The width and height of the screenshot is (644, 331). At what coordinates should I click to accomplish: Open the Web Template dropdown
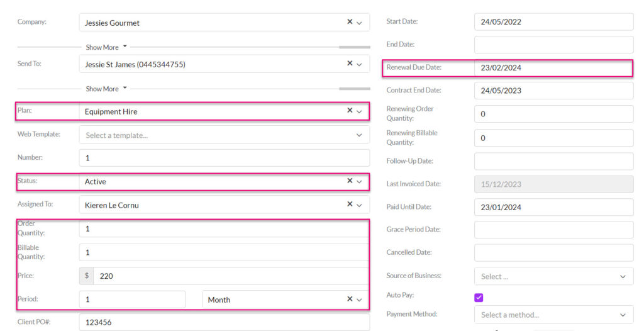225,135
